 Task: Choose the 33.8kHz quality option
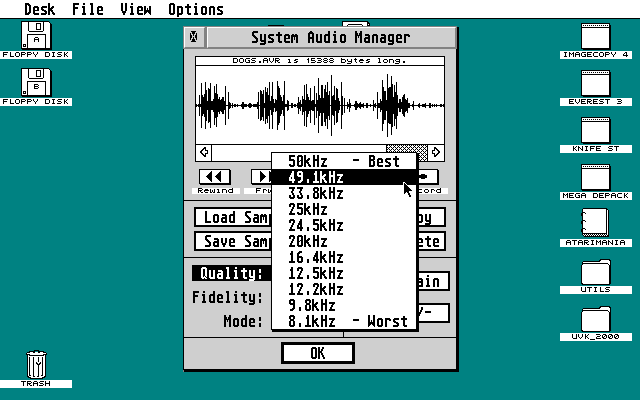(344, 193)
